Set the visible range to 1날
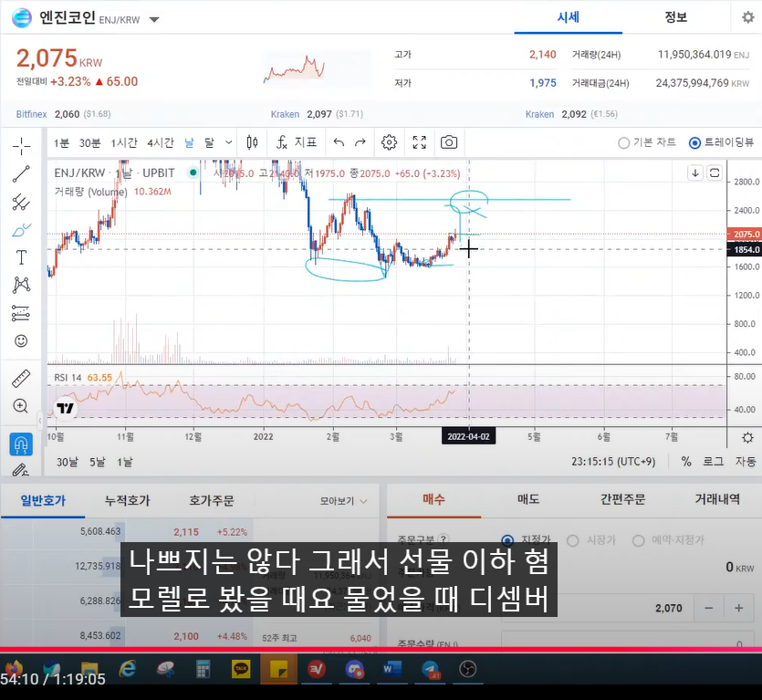The height and width of the screenshot is (700, 762). click(124, 462)
